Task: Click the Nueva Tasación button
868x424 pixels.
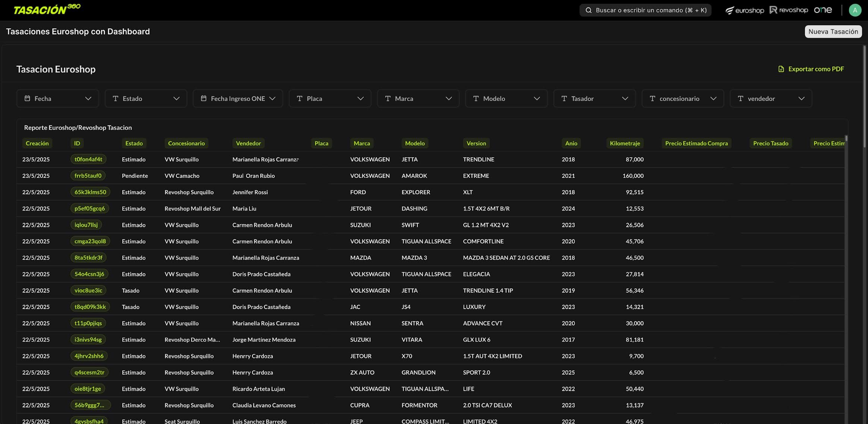Action: point(833,32)
